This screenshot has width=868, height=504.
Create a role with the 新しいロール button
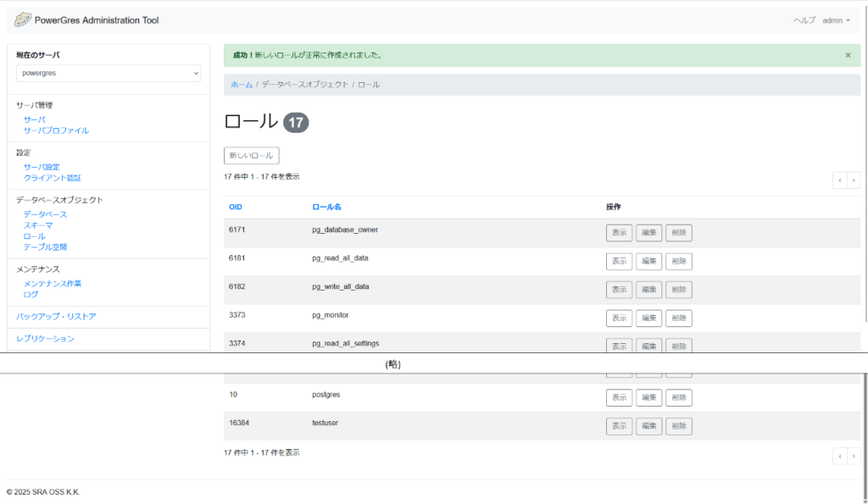click(251, 156)
